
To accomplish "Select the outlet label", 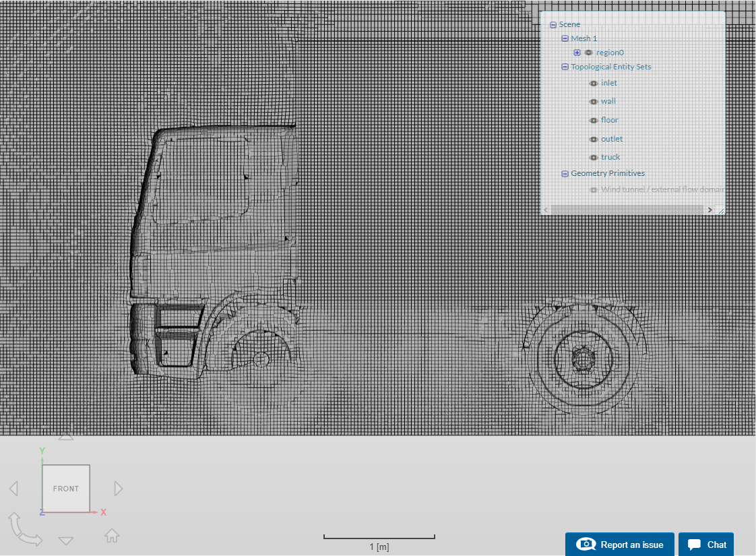I will point(612,139).
